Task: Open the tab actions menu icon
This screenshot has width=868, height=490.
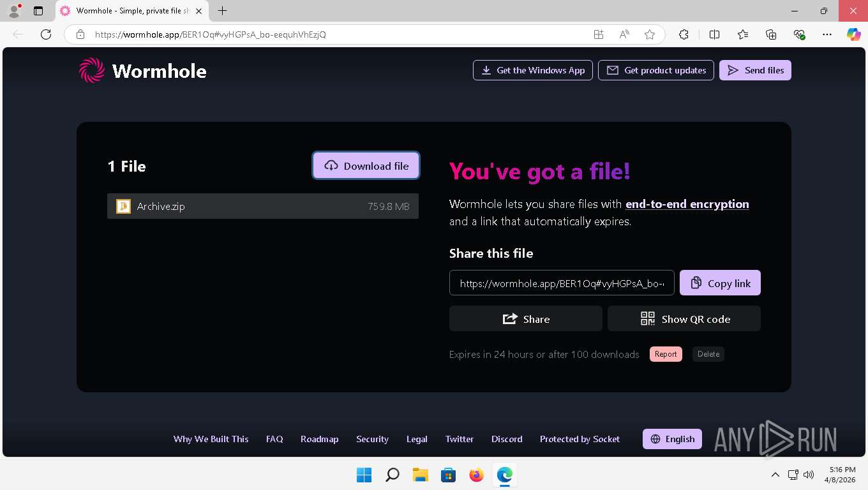Action: click(x=38, y=11)
